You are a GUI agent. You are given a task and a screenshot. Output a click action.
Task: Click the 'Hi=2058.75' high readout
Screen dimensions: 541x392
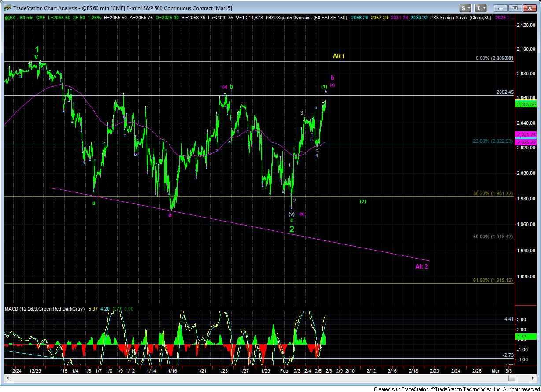click(193, 18)
